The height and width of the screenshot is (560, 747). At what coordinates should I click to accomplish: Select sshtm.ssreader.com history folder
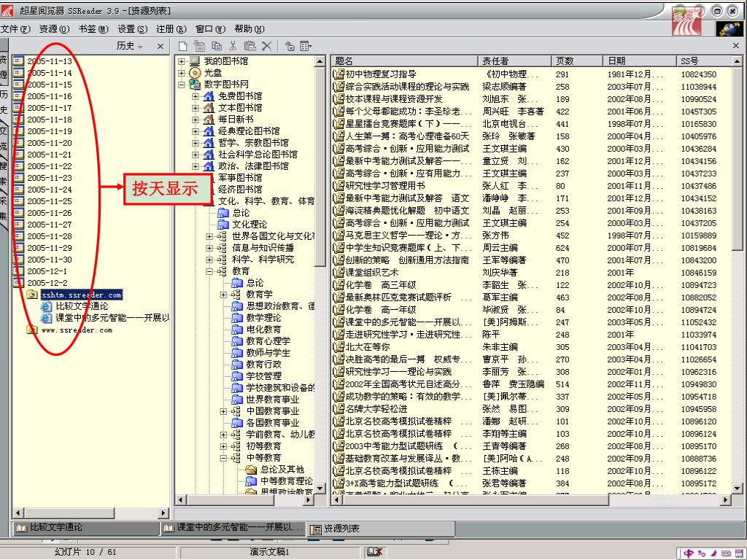point(82,295)
